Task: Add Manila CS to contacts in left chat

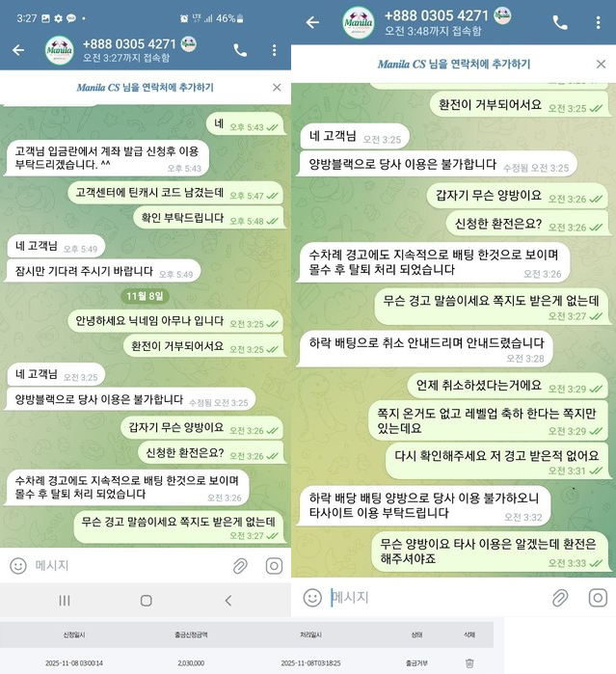Action: (145, 88)
